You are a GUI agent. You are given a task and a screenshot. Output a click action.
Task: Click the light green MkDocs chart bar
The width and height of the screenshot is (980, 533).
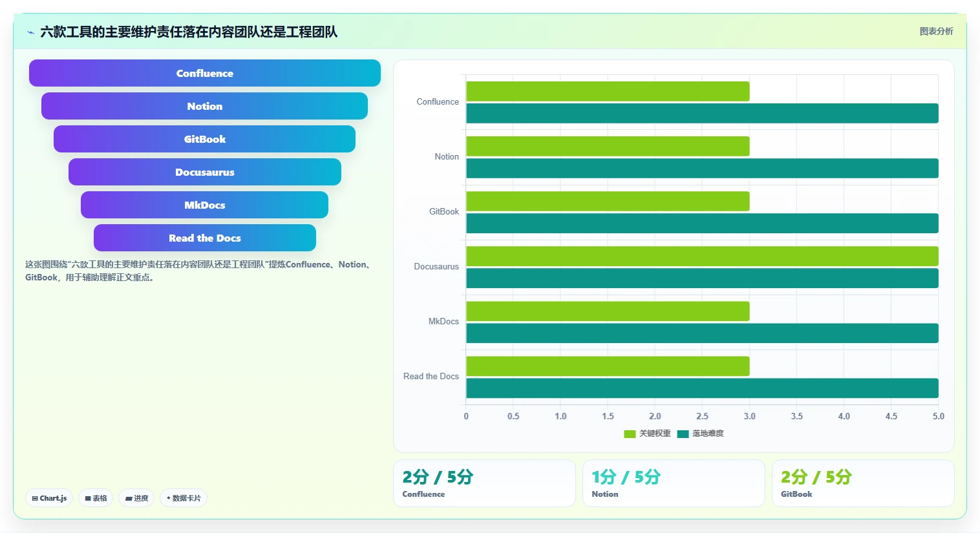click(608, 311)
